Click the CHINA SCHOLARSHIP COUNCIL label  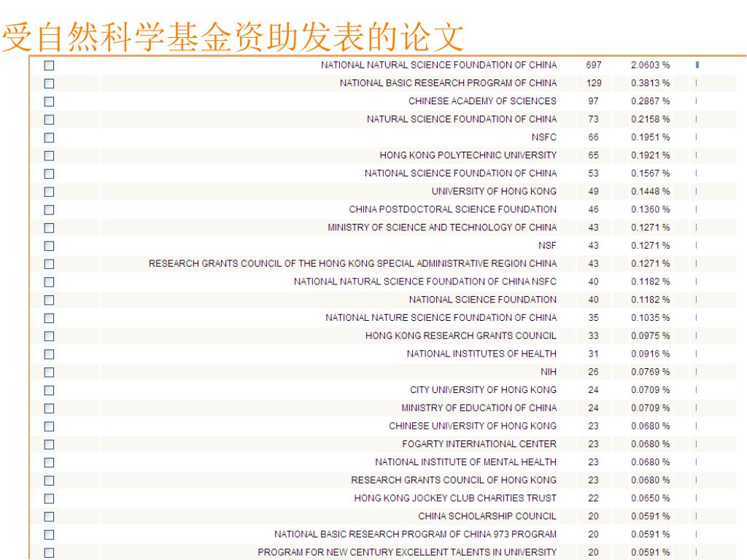point(487,516)
